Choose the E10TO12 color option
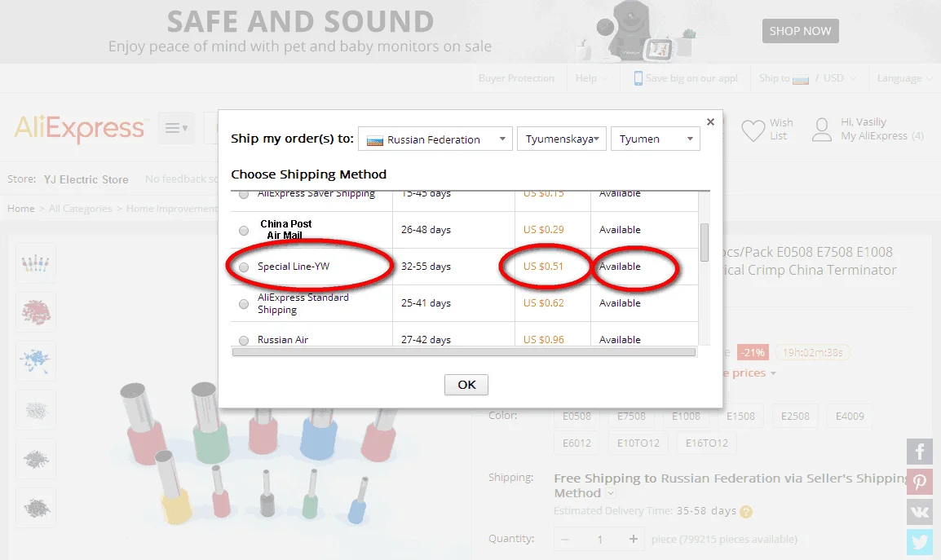 point(638,443)
